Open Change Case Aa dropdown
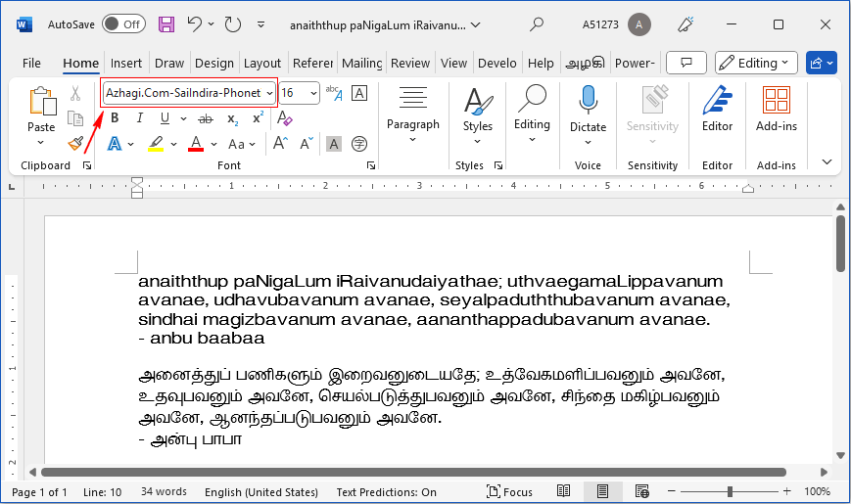This screenshot has height=504, width=851. click(x=242, y=144)
